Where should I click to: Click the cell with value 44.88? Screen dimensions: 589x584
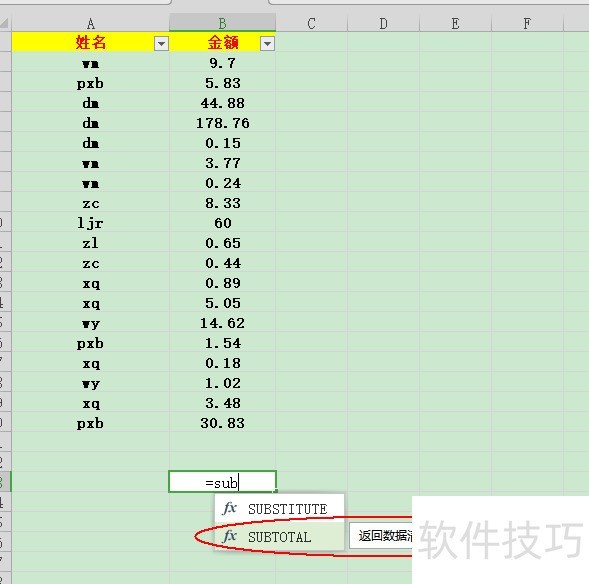(222, 103)
